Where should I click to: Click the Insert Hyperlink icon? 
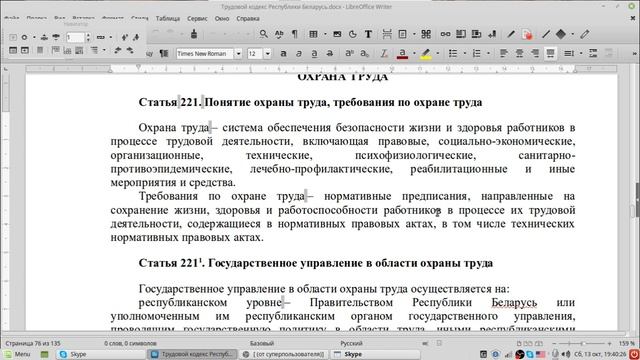click(445, 34)
